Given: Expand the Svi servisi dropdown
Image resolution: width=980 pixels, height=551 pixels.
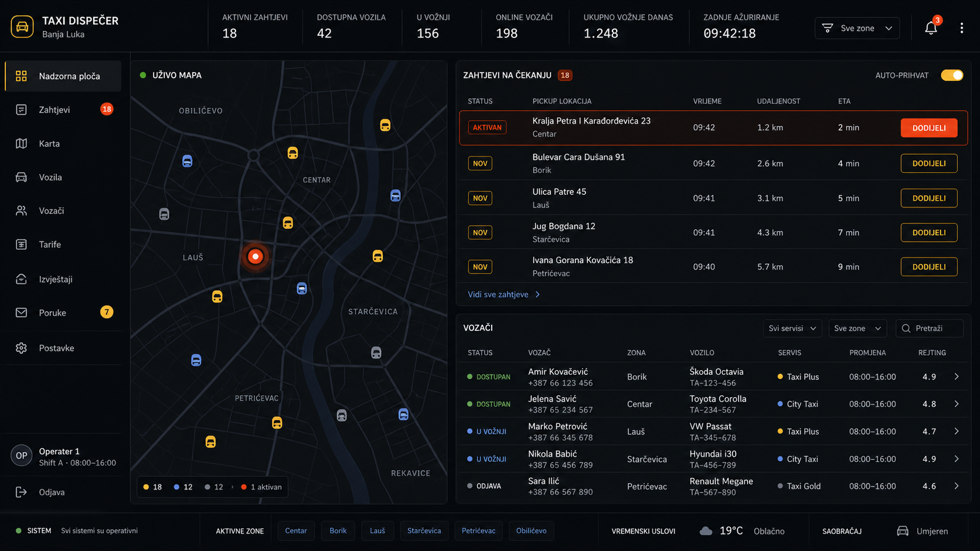Looking at the screenshot, I should (792, 328).
